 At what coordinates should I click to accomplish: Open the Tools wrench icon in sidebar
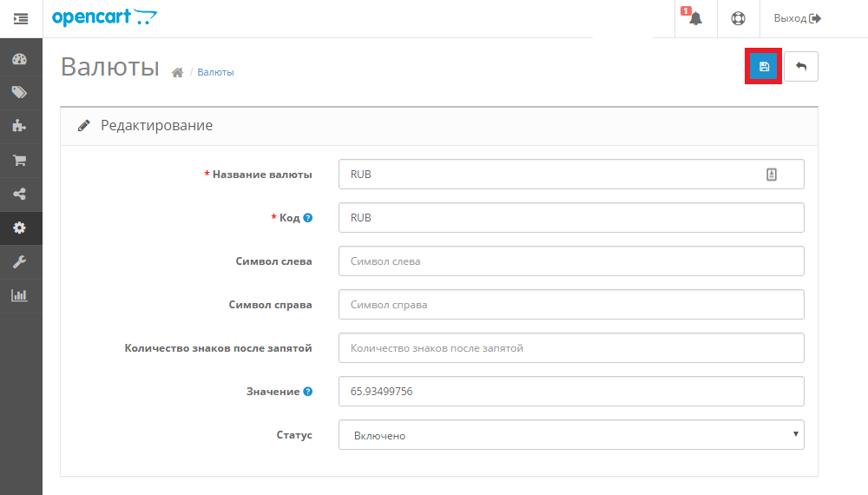coord(20,262)
